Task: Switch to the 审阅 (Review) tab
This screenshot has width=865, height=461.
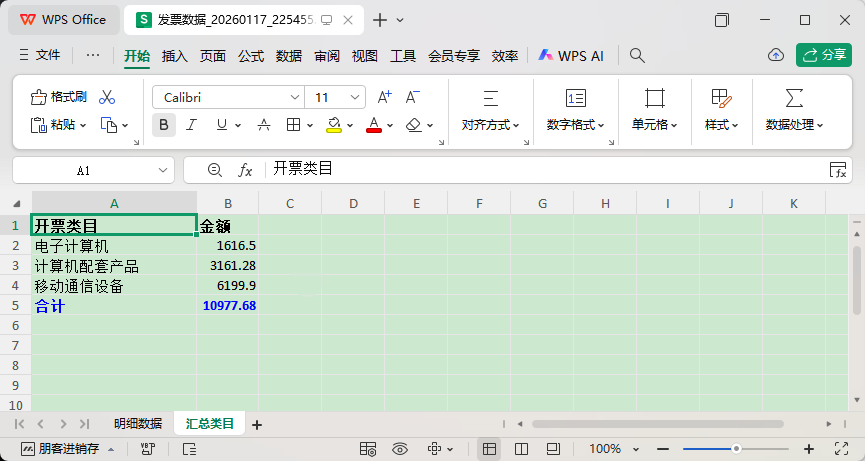Action: point(327,56)
